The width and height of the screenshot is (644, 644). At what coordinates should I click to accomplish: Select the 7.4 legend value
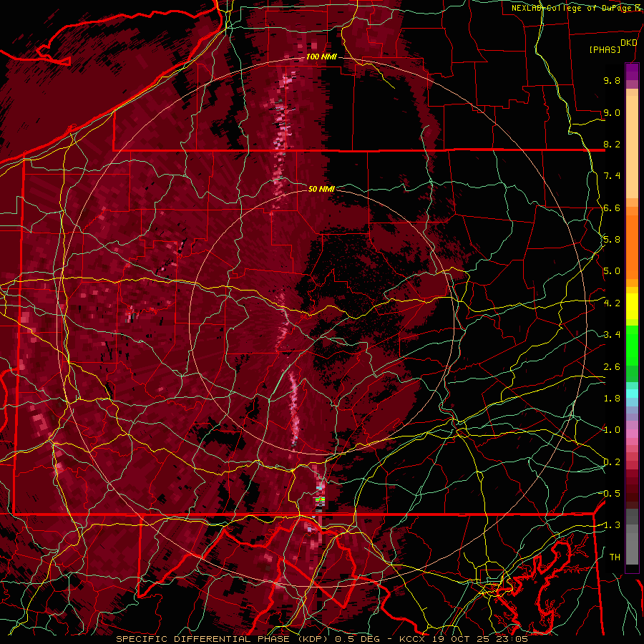point(612,176)
